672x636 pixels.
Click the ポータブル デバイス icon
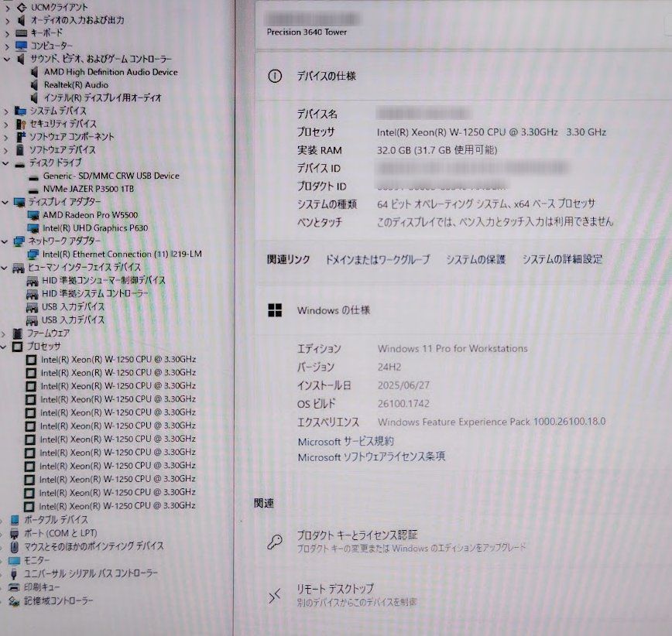[x=15, y=520]
